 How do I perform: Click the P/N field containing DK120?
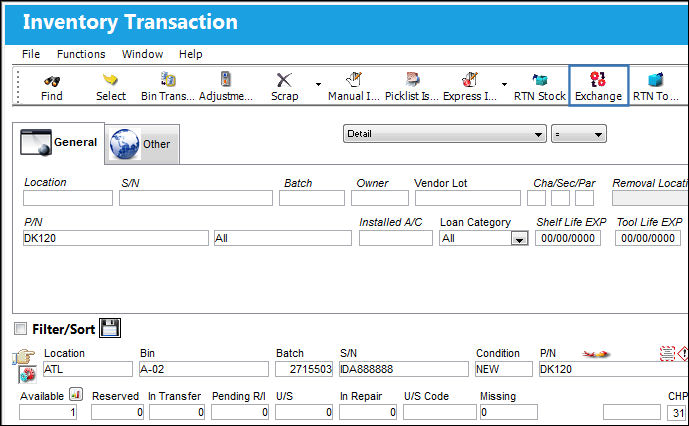click(x=116, y=238)
